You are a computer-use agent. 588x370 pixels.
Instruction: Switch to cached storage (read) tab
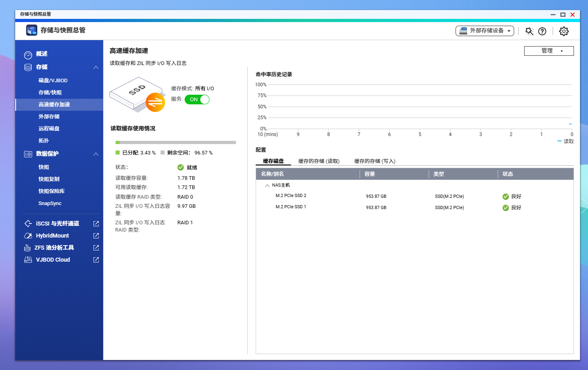point(319,161)
